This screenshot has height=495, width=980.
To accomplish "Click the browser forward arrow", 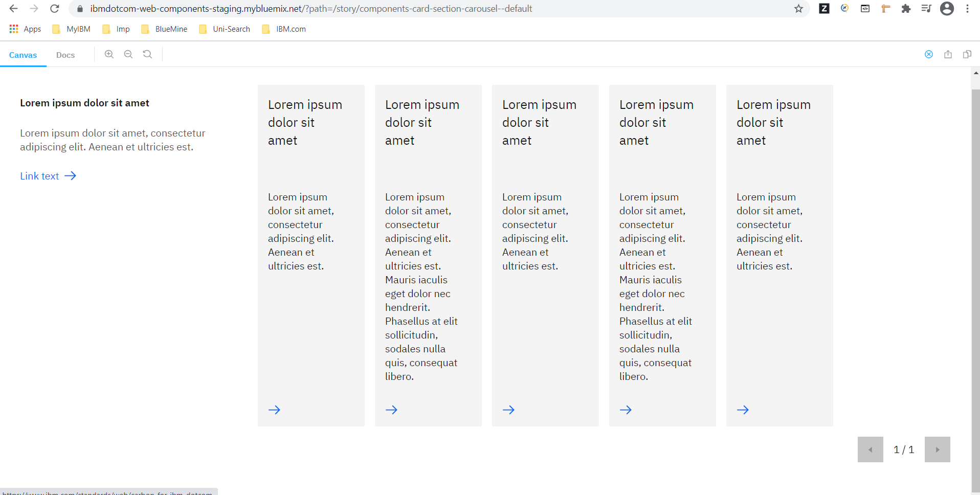I will [x=34, y=9].
